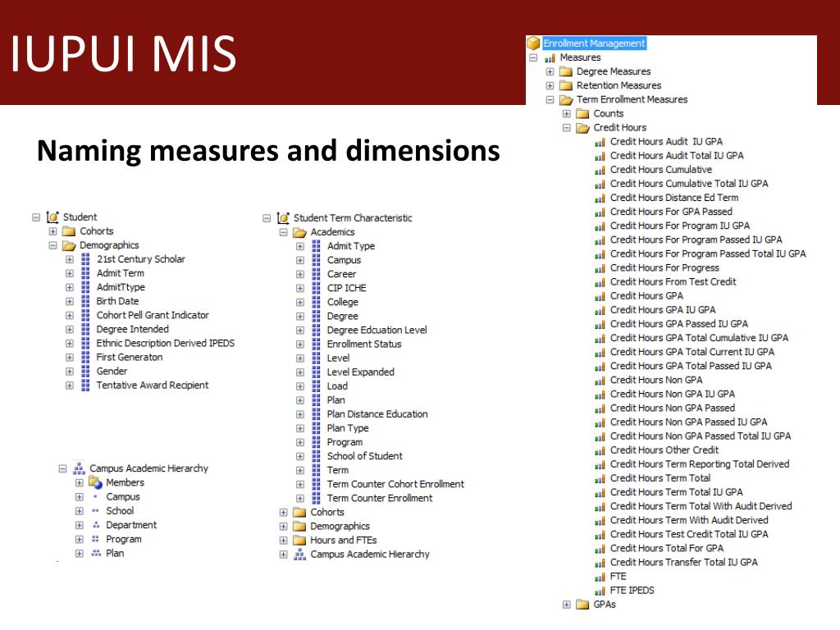Click the Academics open folder icon
This screenshot has height=630, width=840.
299,232
